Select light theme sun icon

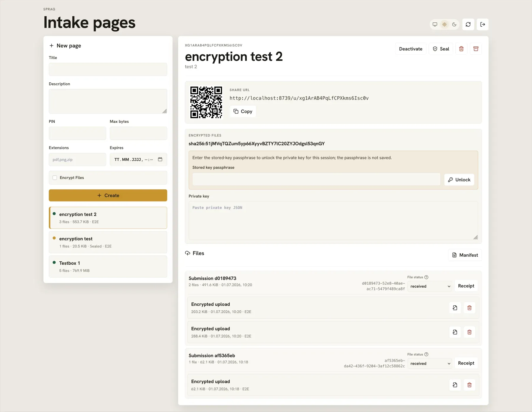(445, 25)
